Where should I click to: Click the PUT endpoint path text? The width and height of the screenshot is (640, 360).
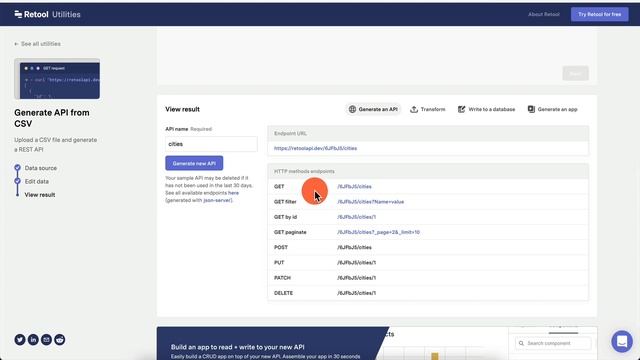pos(356,262)
